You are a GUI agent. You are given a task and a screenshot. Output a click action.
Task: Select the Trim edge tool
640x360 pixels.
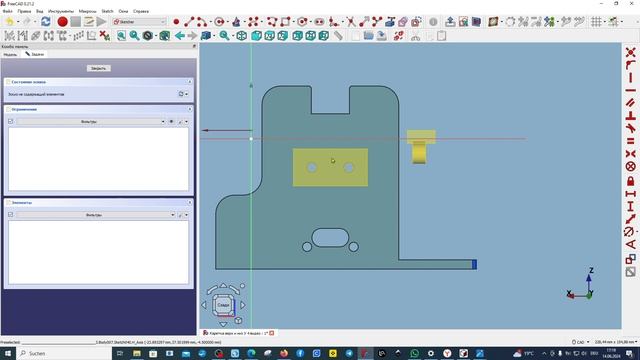tap(351, 22)
